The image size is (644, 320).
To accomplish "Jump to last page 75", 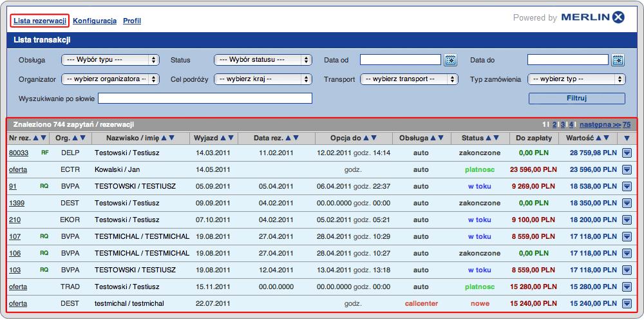I will pyautogui.click(x=627, y=124).
